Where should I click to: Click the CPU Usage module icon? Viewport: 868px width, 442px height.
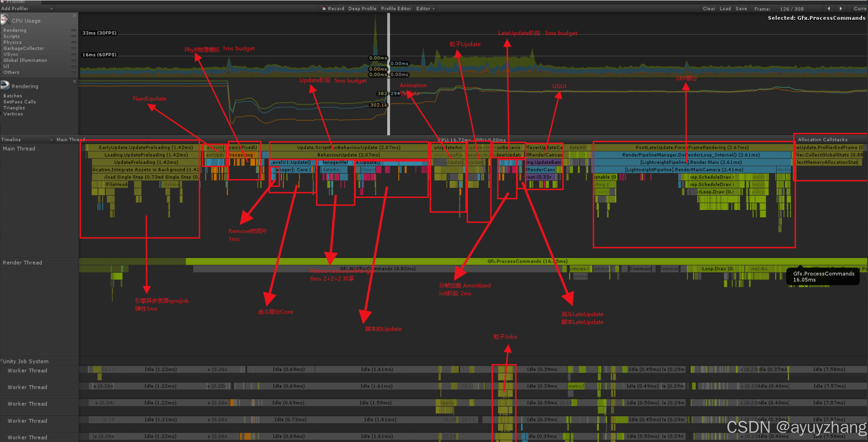click(x=5, y=20)
